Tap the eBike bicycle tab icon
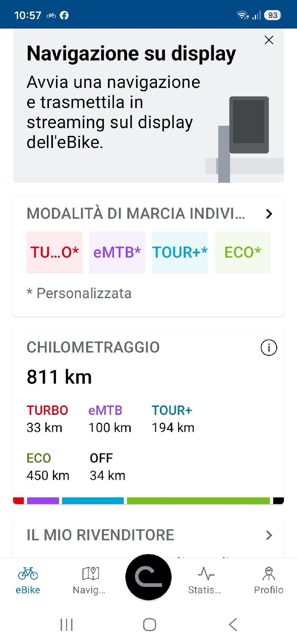297x644 pixels. pyautogui.click(x=28, y=574)
